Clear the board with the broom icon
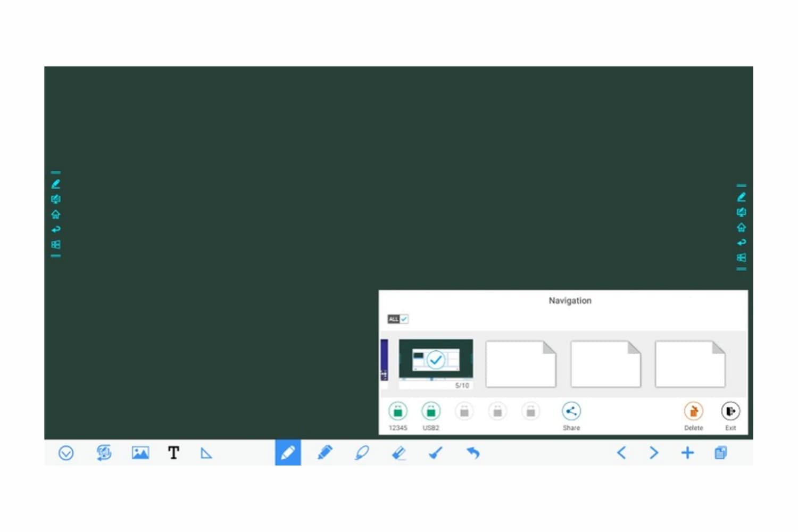Image resolution: width=798 pixels, height=532 pixels. 436,453
